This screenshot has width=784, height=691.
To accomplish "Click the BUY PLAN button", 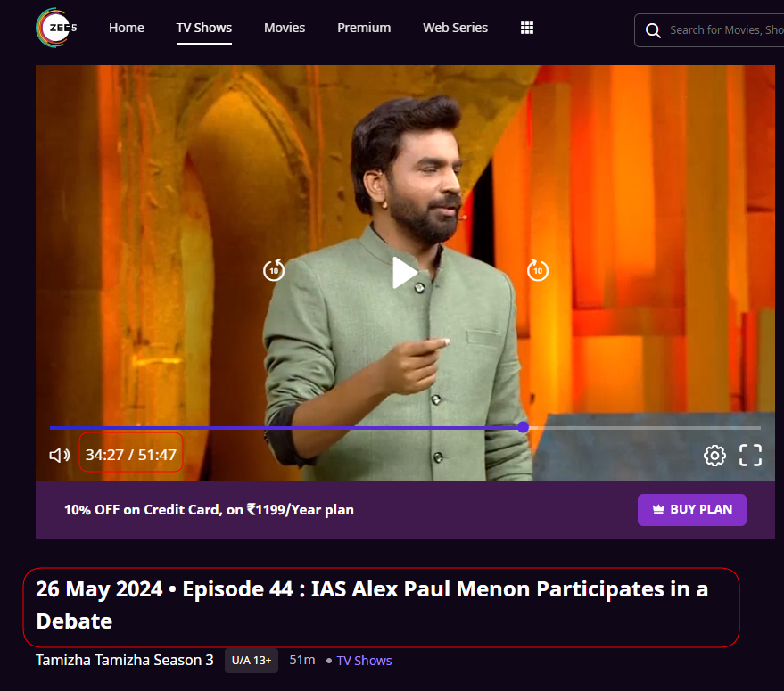I will [x=692, y=509].
